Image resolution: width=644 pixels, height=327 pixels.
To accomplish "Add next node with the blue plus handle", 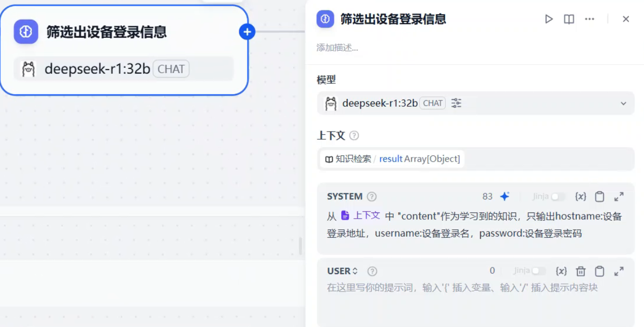I will click(x=247, y=32).
